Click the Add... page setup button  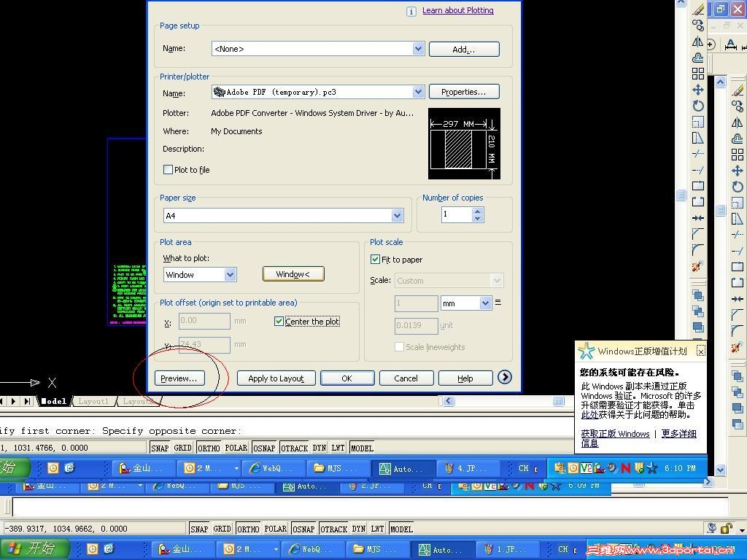(x=464, y=49)
